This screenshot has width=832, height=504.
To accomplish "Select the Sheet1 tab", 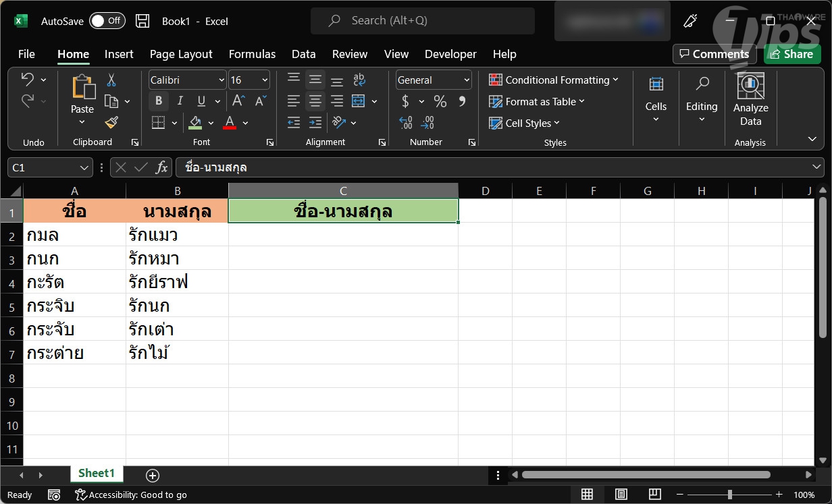I will 97,474.
